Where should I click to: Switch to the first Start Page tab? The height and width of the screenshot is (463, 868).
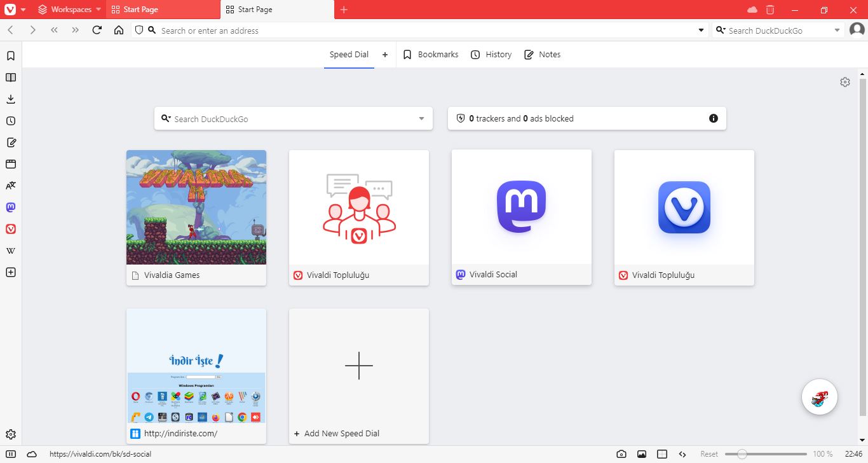pos(164,10)
